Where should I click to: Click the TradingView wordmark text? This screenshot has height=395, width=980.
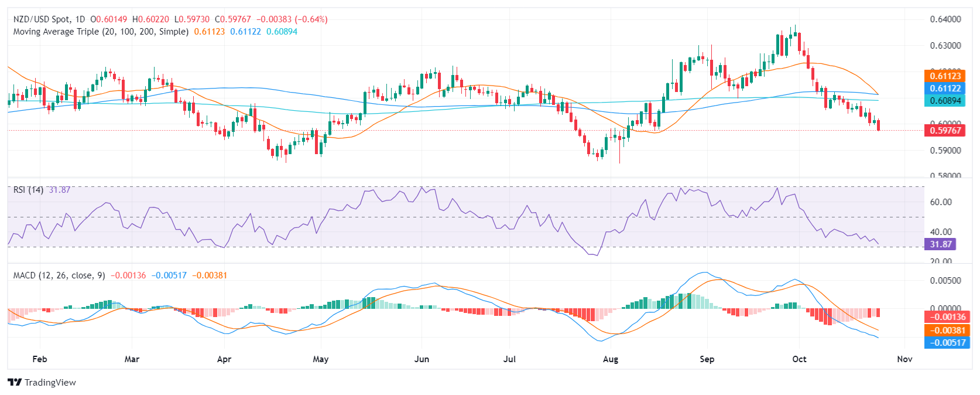tap(50, 383)
